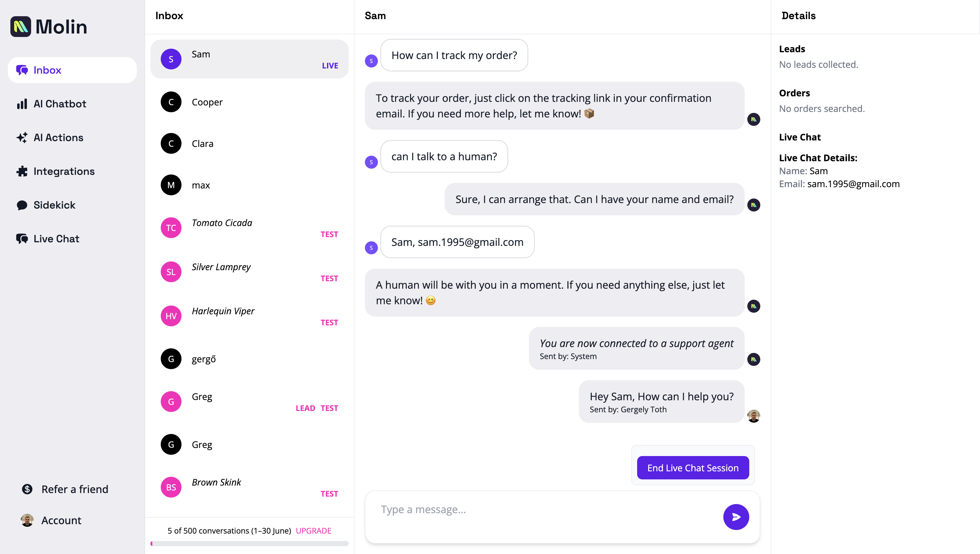Image resolution: width=980 pixels, height=554 pixels.
Task: Open the UPGRADE link
Action: [x=313, y=530]
